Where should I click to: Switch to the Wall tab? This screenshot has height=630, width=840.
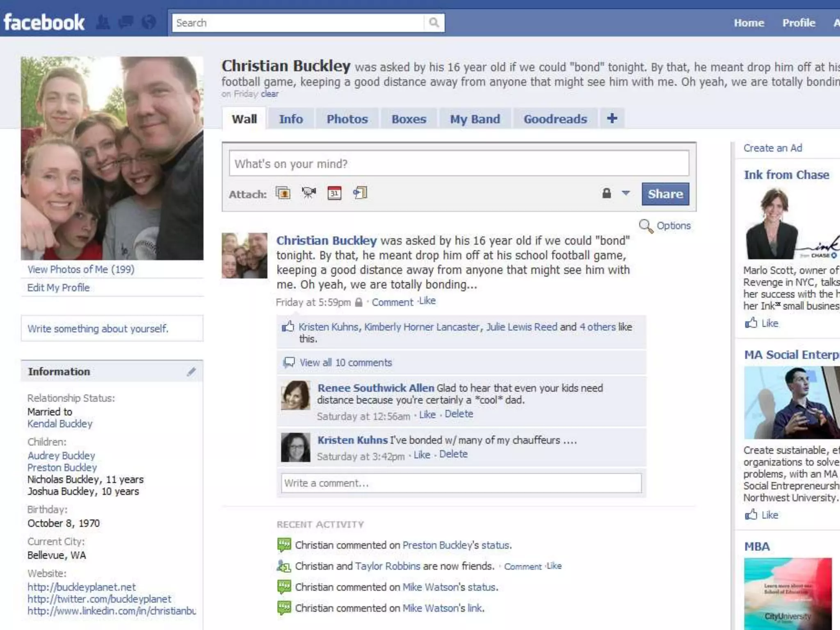tap(244, 119)
